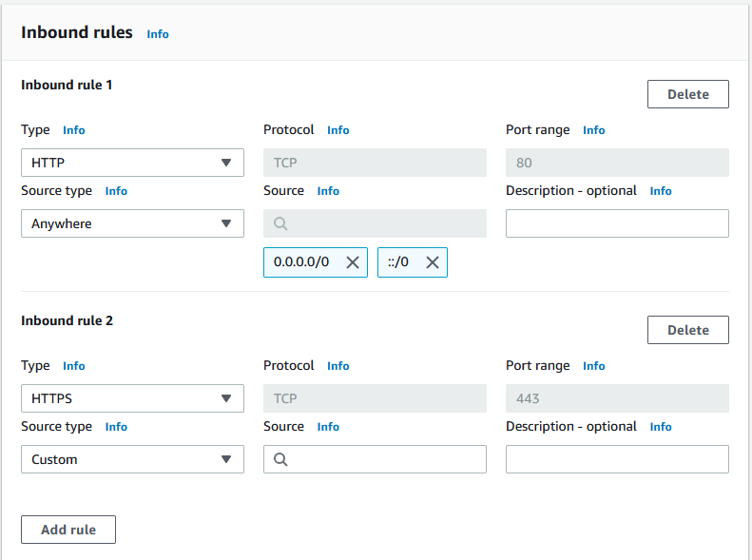This screenshot has width=752, height=560.
Task: Add a new inbound rule
Action: [x=68, y=530]
